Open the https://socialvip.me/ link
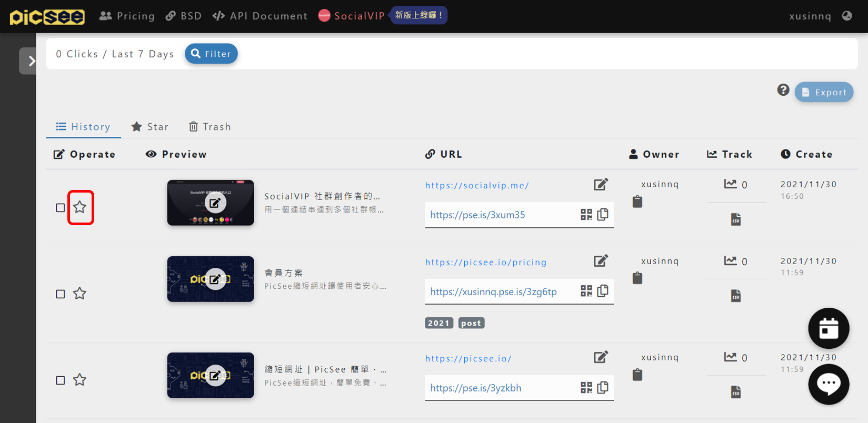Image resolution: width=868 pixels, height=423 pixels. coord(477,185)
